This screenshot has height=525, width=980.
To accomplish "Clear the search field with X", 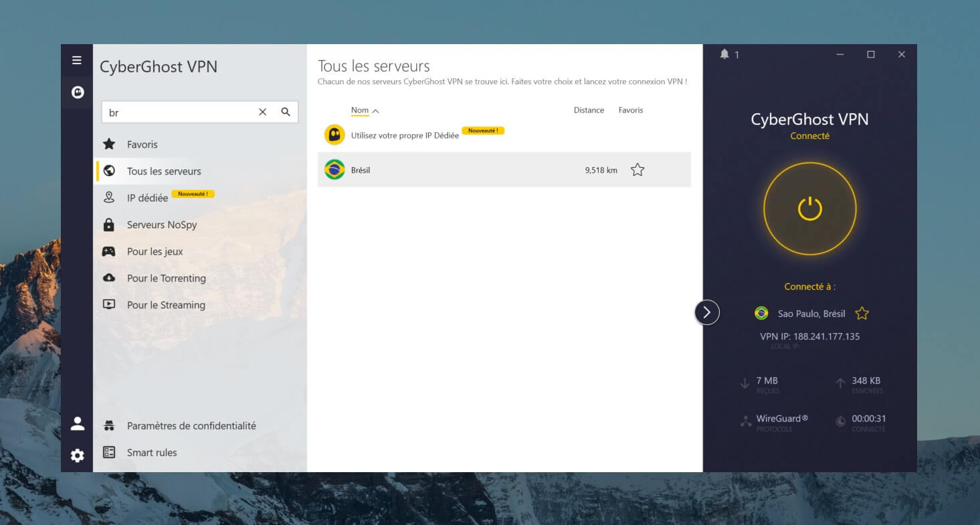I will [263, 112].
